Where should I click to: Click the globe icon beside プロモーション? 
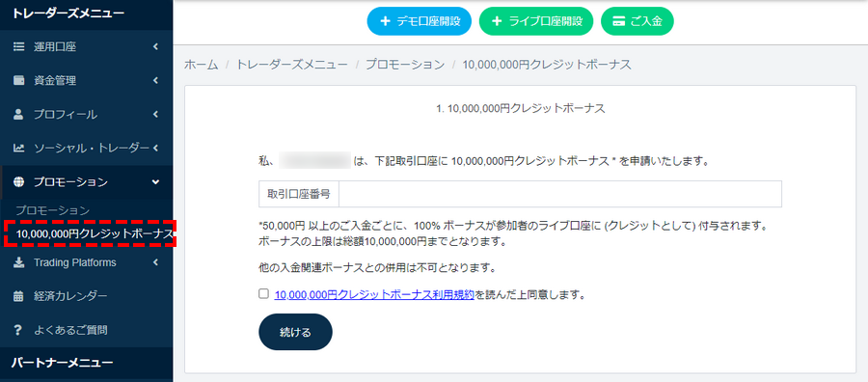tap(18, 182)
